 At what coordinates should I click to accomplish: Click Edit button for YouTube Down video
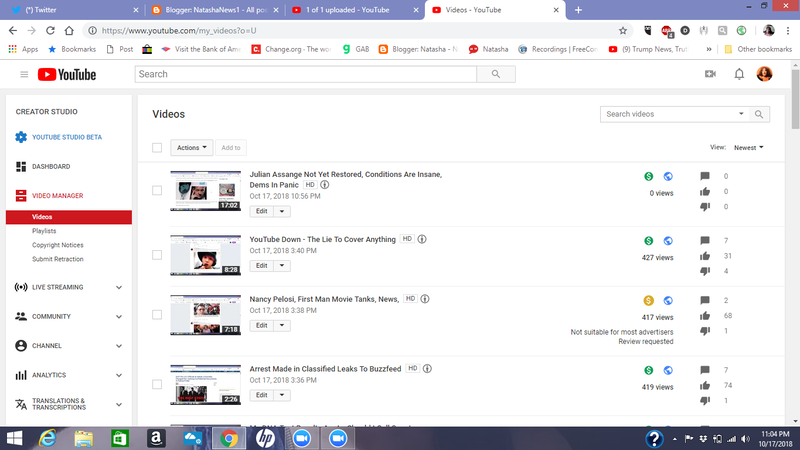[x=262, y=266]
